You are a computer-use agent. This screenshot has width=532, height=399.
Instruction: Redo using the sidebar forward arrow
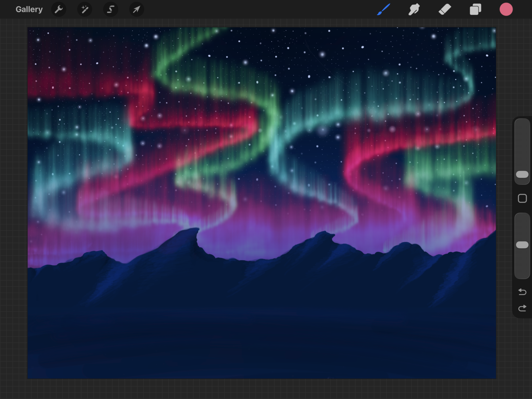pos(522,308)
